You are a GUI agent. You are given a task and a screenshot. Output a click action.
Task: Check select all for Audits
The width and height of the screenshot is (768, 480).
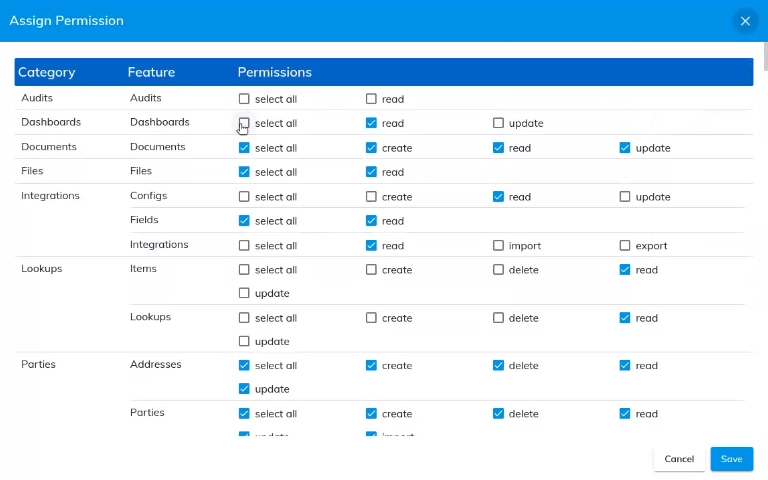pos(244,99)
